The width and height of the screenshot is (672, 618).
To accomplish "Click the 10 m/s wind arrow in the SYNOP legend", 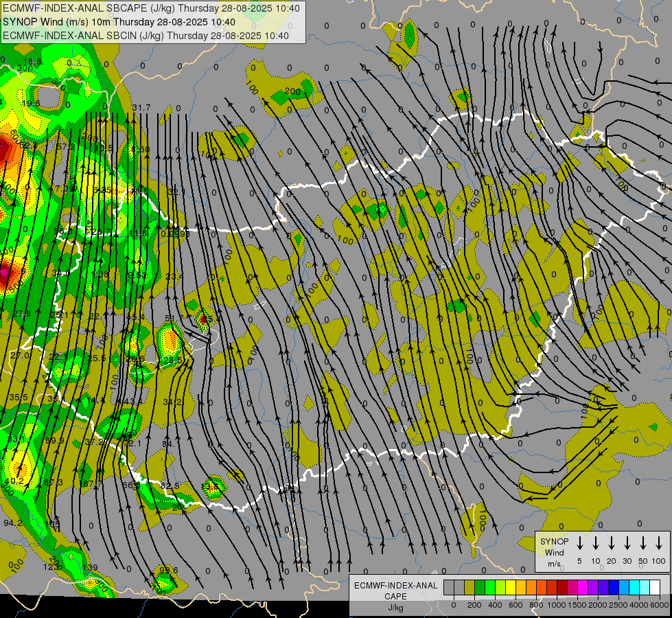I will [x=595, y=542].
